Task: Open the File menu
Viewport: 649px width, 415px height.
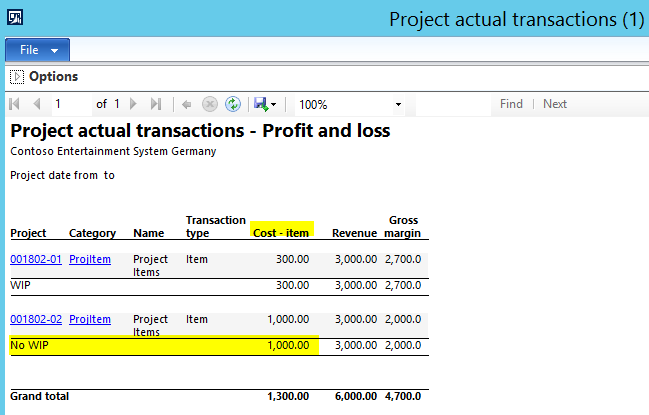Action: [37, 50]
